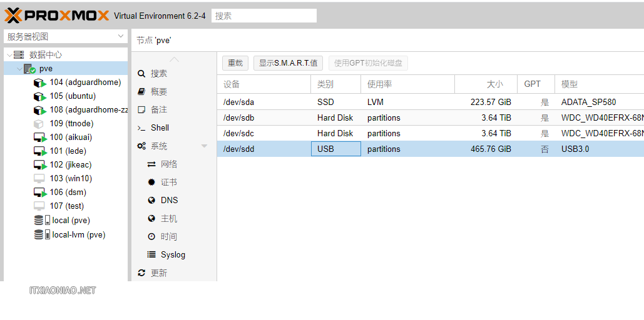This screenshot has height=320, width=644.
Task: Click the list icon for Syslog
Action: point(151,254)
